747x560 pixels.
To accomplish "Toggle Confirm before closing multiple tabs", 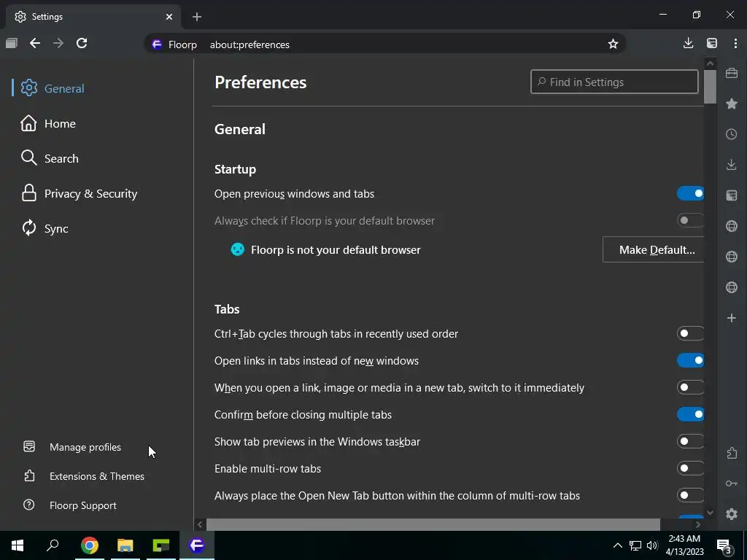I will tap(690, 414).
